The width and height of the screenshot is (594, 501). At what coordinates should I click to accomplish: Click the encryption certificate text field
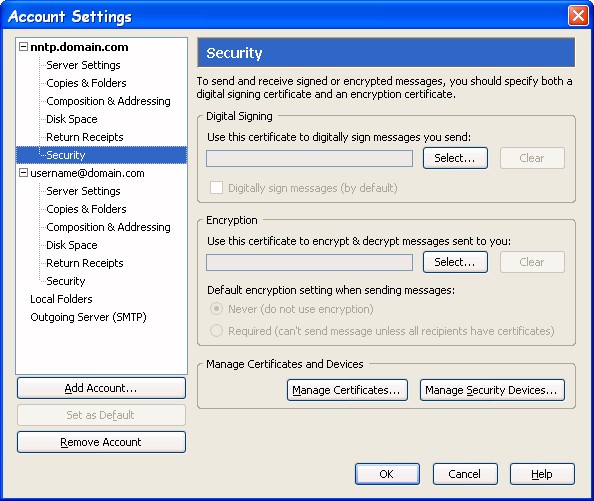309,262
